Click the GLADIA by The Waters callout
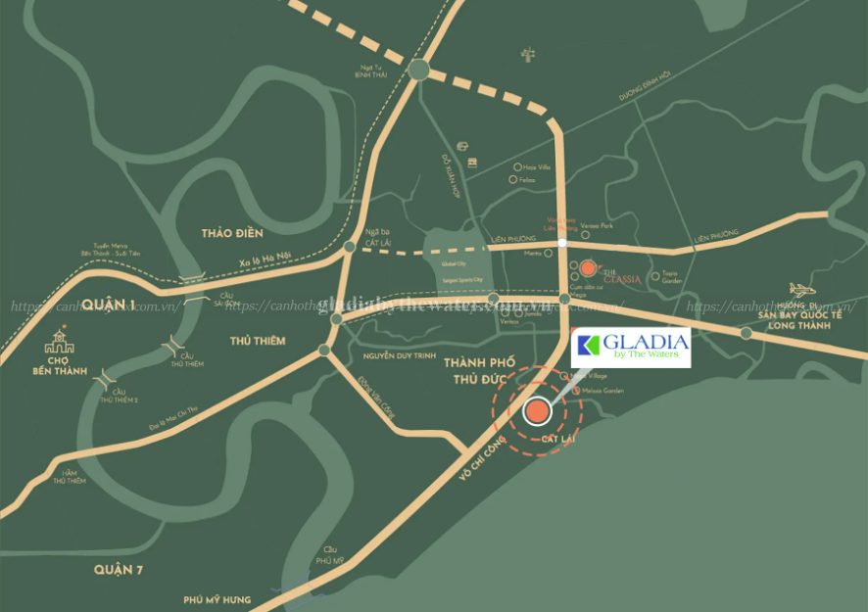Image resolution: width=868 pixels, height=612 pixels. click(631, 348)
